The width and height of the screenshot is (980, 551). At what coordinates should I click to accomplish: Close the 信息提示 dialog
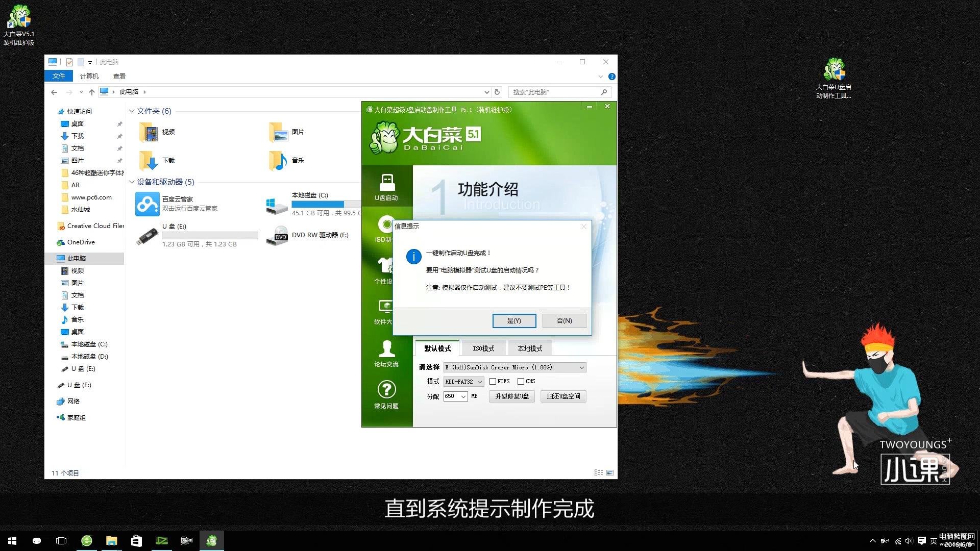tap(583, 227)
